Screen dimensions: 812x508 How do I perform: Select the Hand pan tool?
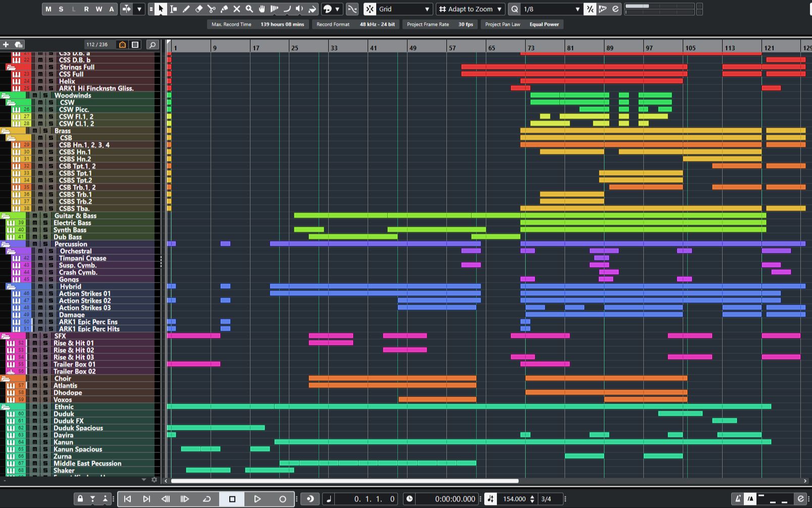pyautogui.click(x=262, y=9)
